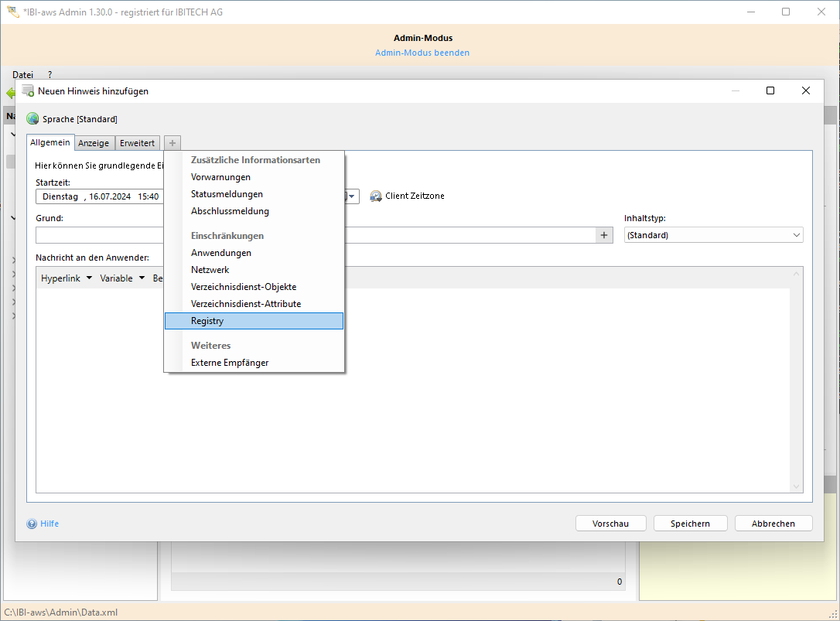This screenshot has width=840, height=621.
Task: Click the globe icon beside Hilfe
Action: (31, 524)
